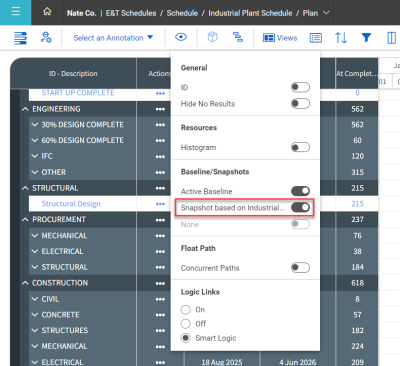Enable the Histogram toggle
The width and height of the screenshot is (400, 366).
pos(300,147)
